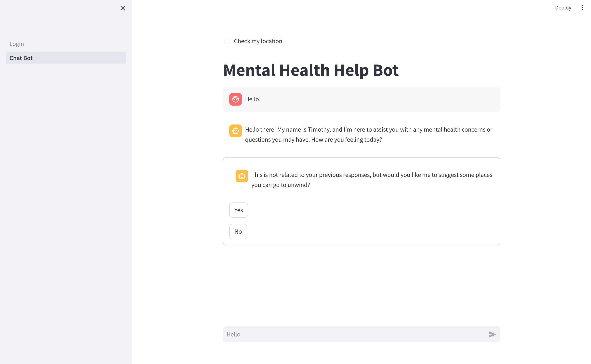The width and height of the screenshot is (591, 364).
Task: Open the three-dot main menu
Action: point(582,8)
